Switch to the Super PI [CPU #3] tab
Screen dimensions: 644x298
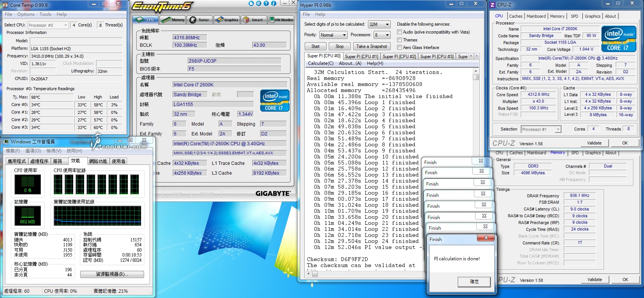pyautogui.click(x=437, y=56)
